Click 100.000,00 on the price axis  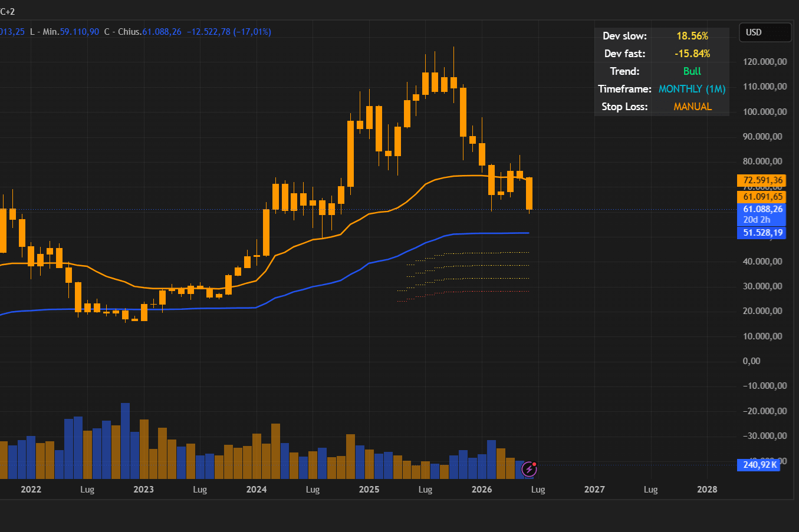pyautogui.click(x=765, y=112)
